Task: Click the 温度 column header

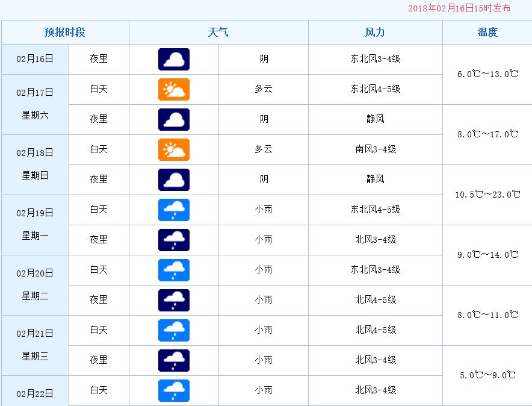Action: pos(487,33)
